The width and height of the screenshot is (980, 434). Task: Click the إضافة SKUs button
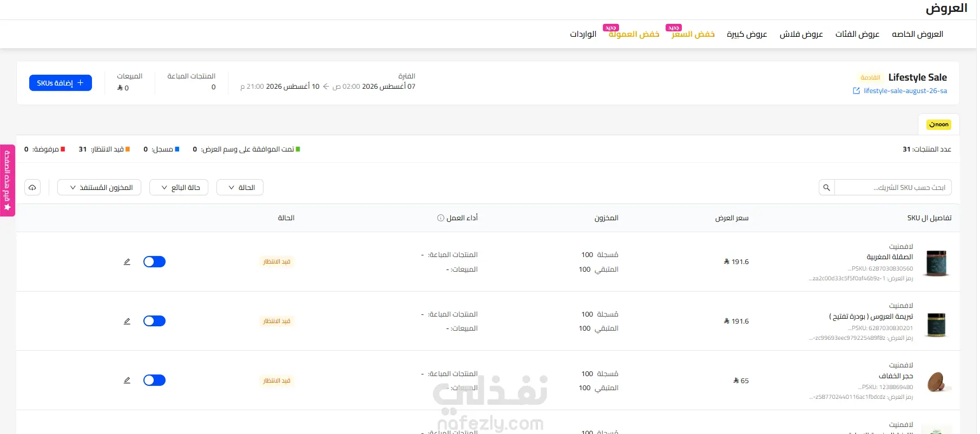tap(61, 83)
